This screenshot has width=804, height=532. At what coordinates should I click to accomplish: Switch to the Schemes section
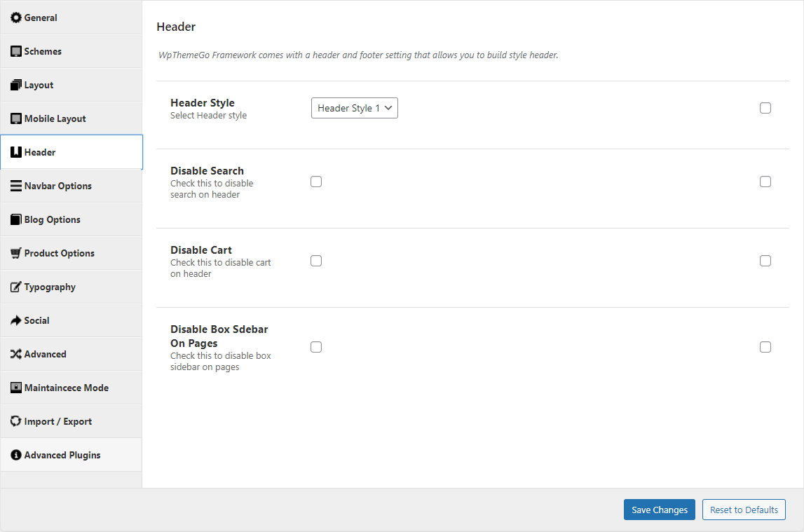click(71, 51)
